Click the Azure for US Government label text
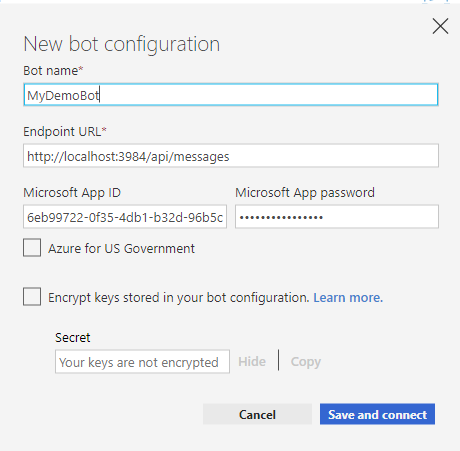Screen dimensions: 460x451 [x=121, y=249]
